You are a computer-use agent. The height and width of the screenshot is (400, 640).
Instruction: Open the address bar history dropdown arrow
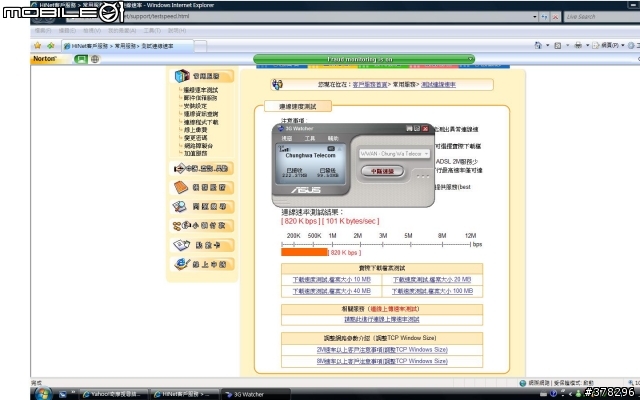(x=535, y=17)
